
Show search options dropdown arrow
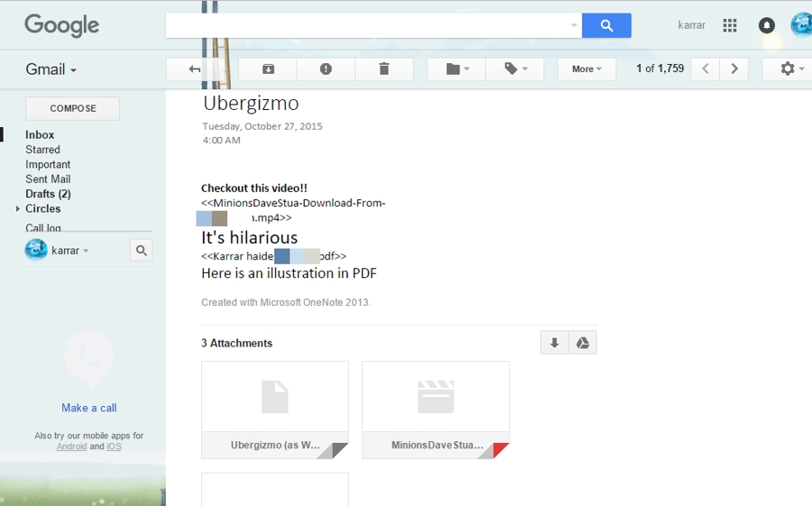coord(574,25)
